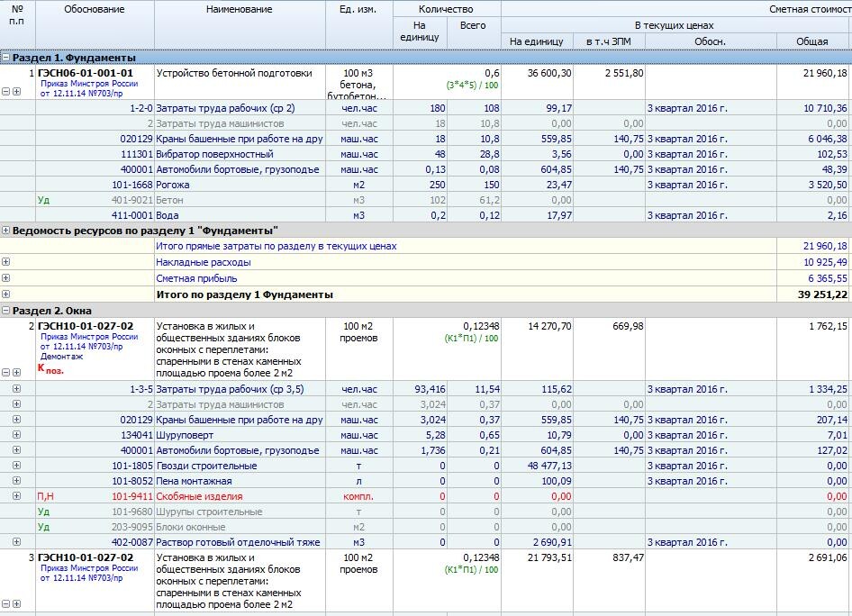Expand the red Скобяные изделия row

(x=16, y=496)
